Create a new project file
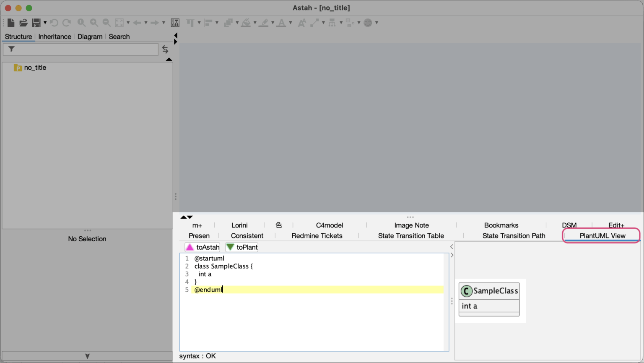Image resolution: width=644 pixels, height=363 pixels. click(x=10, y=23)
